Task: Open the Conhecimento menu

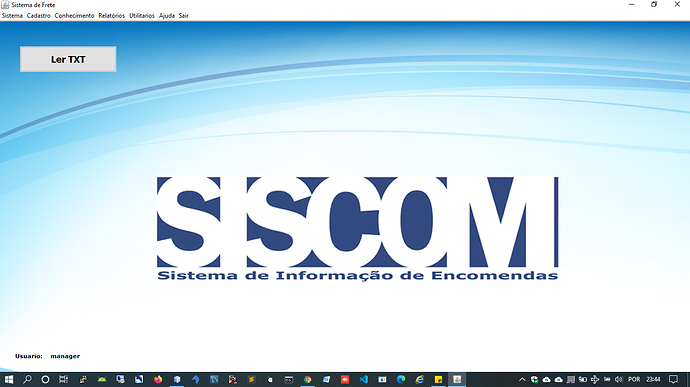Action: [74, 15]
